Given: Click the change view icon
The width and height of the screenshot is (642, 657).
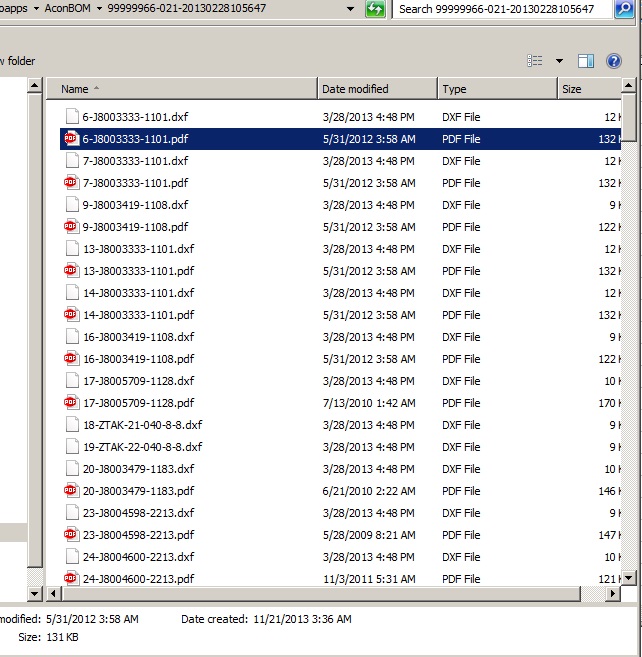Looking at the screenshot, I should [536, 61].
